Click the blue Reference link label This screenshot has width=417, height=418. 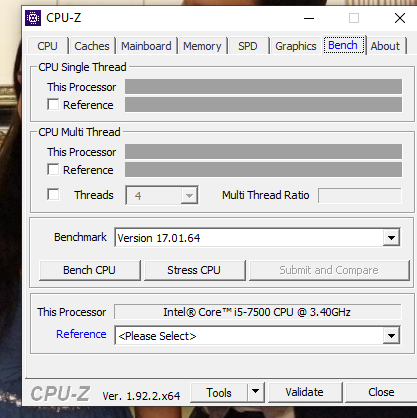pos(81,334)
